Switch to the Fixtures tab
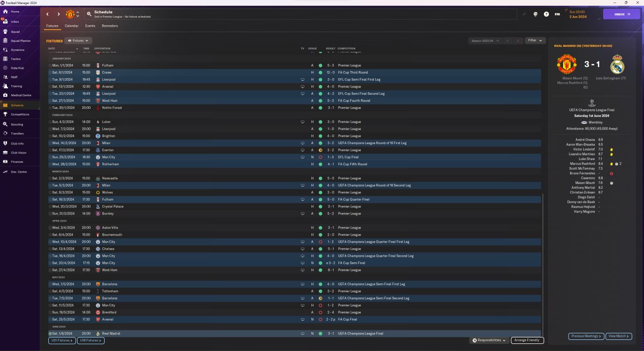The height and width of the screenshot is (351, 644). [x=52, y=26]
